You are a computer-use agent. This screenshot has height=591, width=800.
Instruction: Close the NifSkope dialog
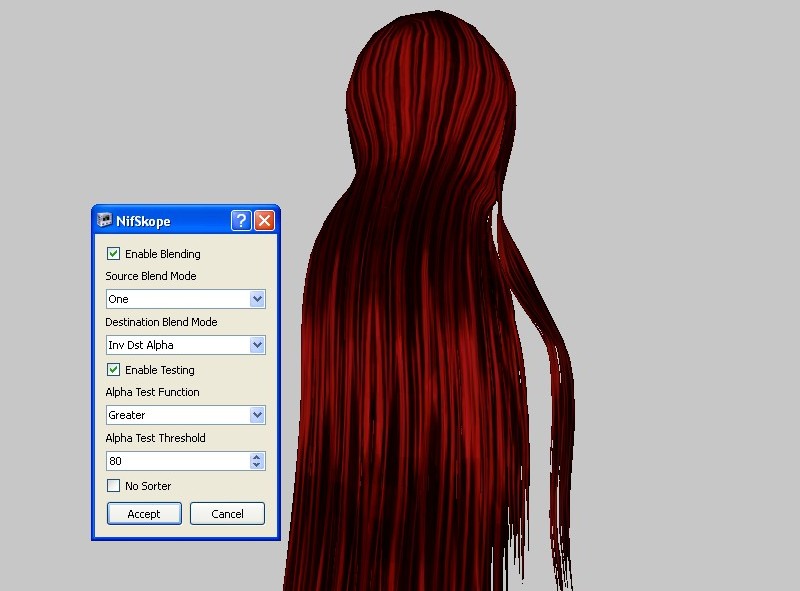point(264,220)
